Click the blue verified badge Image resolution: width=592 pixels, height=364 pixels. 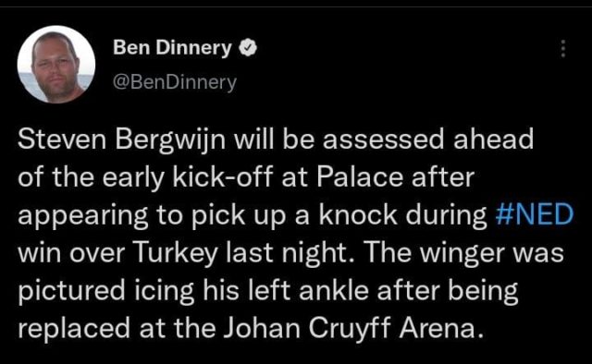click(249, 48)
